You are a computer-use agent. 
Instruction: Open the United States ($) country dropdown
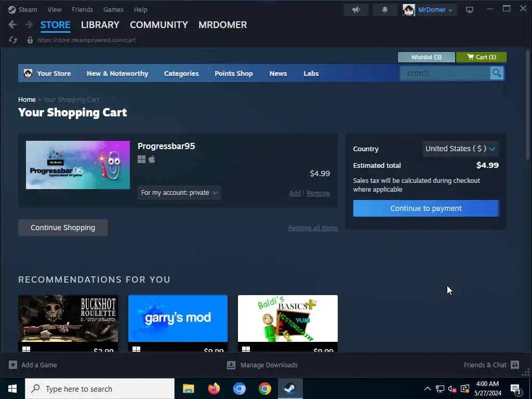pyautogui.click(x=460, y=149)
